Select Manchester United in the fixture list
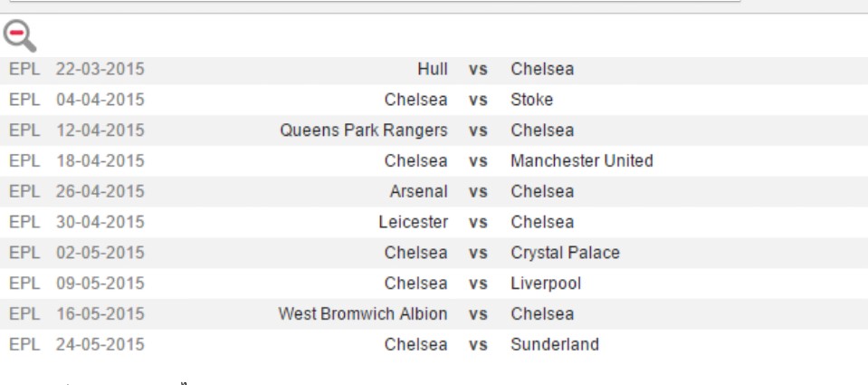The image size is (868, 385). tap(581, 161)
